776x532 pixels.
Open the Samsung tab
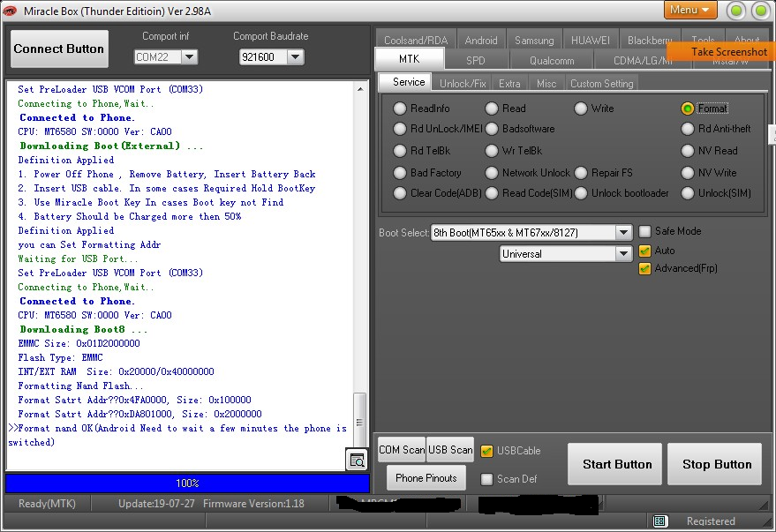[534, 40]
